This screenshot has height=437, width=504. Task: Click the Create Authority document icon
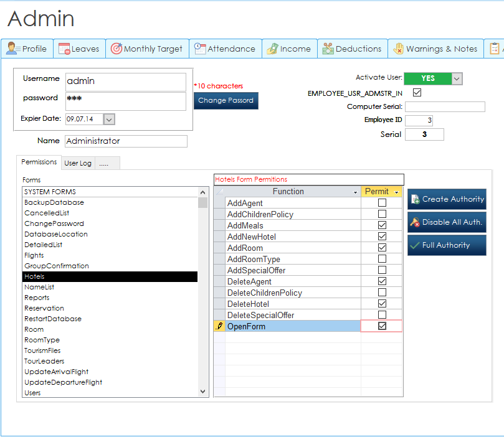click(415, 199)
